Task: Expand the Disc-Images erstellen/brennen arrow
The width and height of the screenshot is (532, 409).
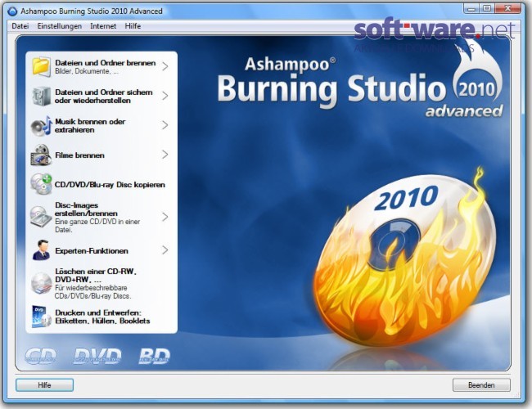Action: tap(165, 217)
